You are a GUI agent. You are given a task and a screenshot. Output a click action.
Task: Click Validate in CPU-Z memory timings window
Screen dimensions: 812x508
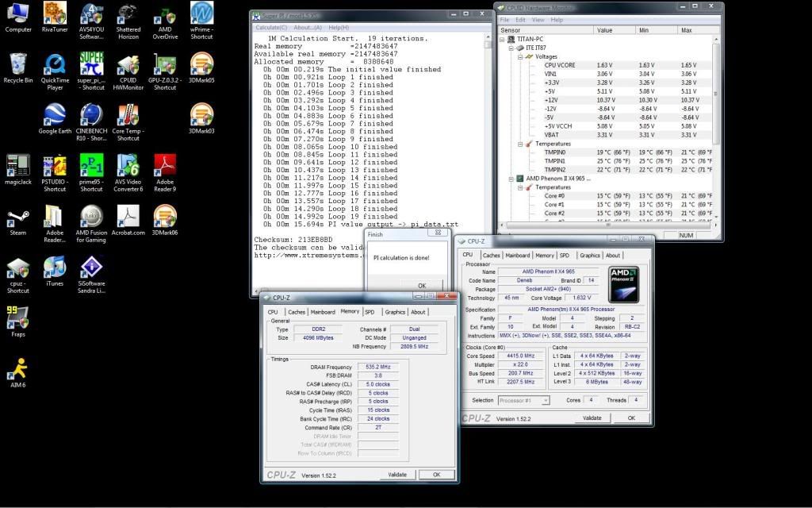click(397, 475)
